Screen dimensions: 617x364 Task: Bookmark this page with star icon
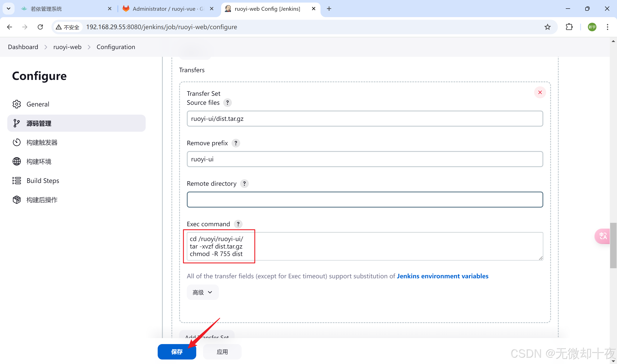547,27
